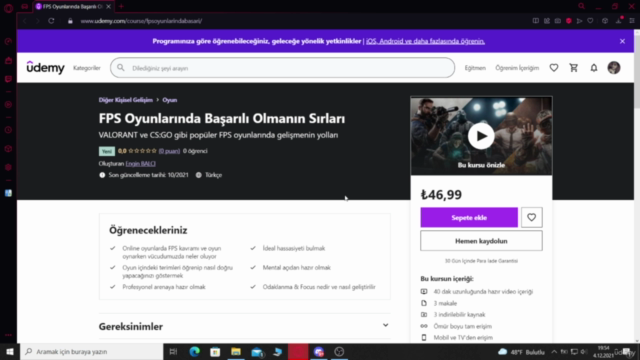
Task: Open Windows Start menu
Action: coord(10,351)
